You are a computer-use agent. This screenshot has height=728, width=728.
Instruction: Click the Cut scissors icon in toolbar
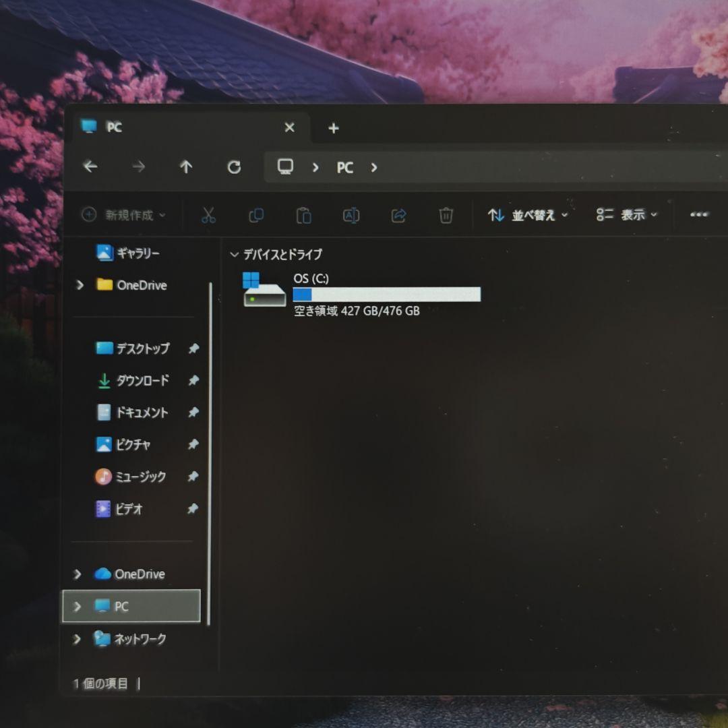point(208,215)
